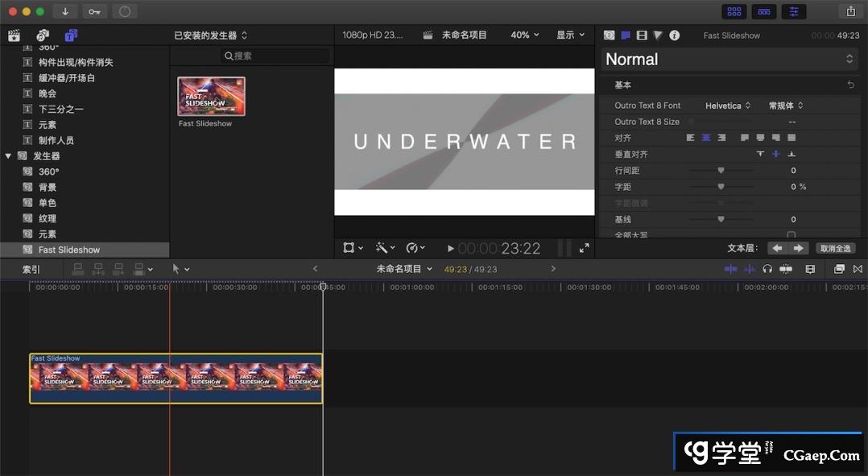Open the 索引 timeline index
The image size is (868, 476).
[x=31, y=269]
